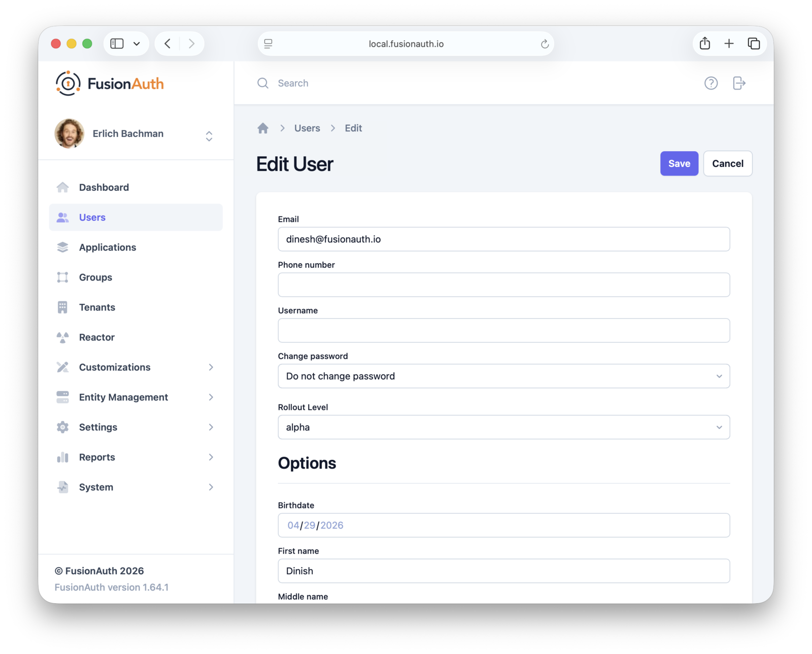Open a new tab with the plus icon
Viewport: 812px width, 654px height.
coord(729,44)
